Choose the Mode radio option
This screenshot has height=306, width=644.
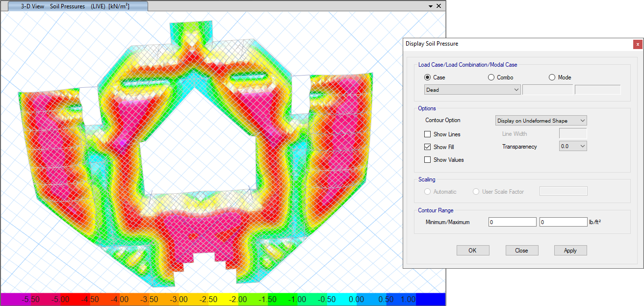click(x=552, y=77)
